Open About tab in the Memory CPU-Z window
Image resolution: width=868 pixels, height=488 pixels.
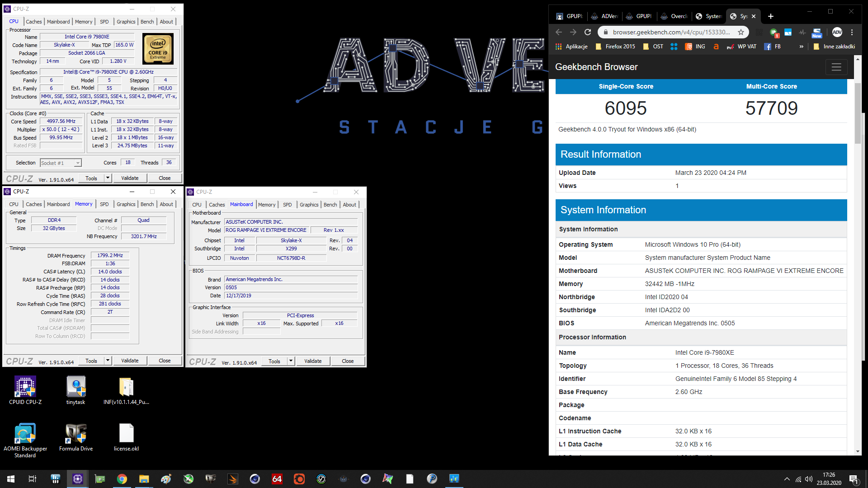tap(166, 204)
